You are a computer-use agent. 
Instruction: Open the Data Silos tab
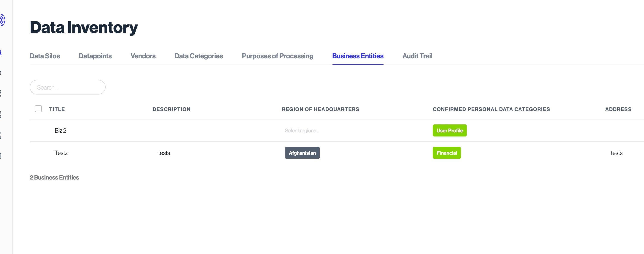pyautogui.click(x=45, y=56)
